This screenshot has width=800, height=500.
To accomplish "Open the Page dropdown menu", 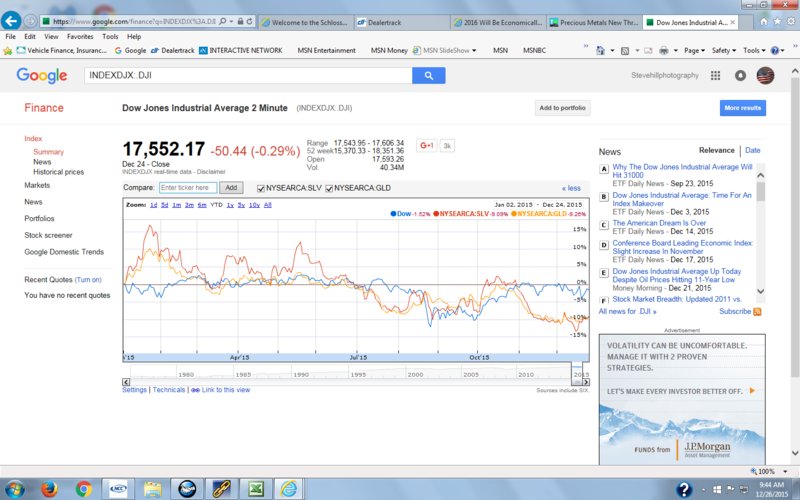I will (x=694, y=51).
